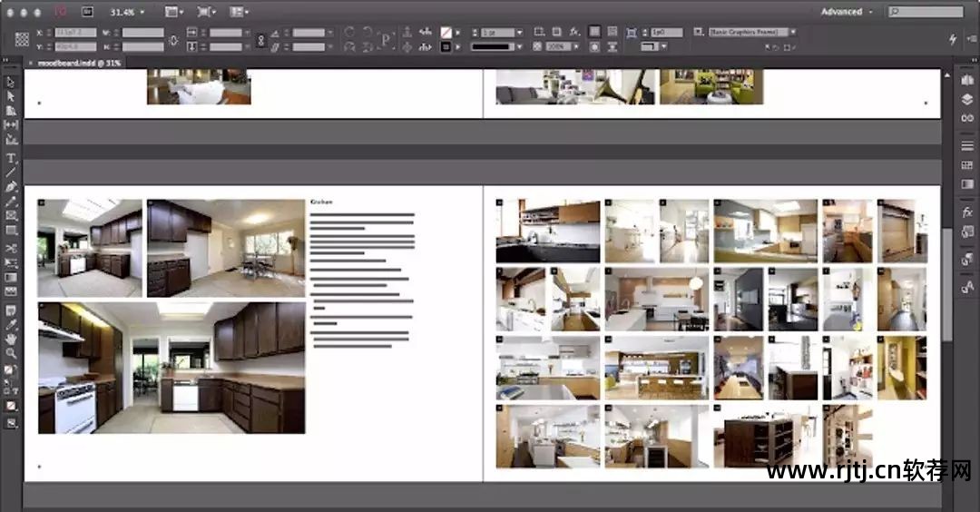The image size is (980, 512).
Task: Open the zoom level 31.4% dropdown
Action: [127, 12]
